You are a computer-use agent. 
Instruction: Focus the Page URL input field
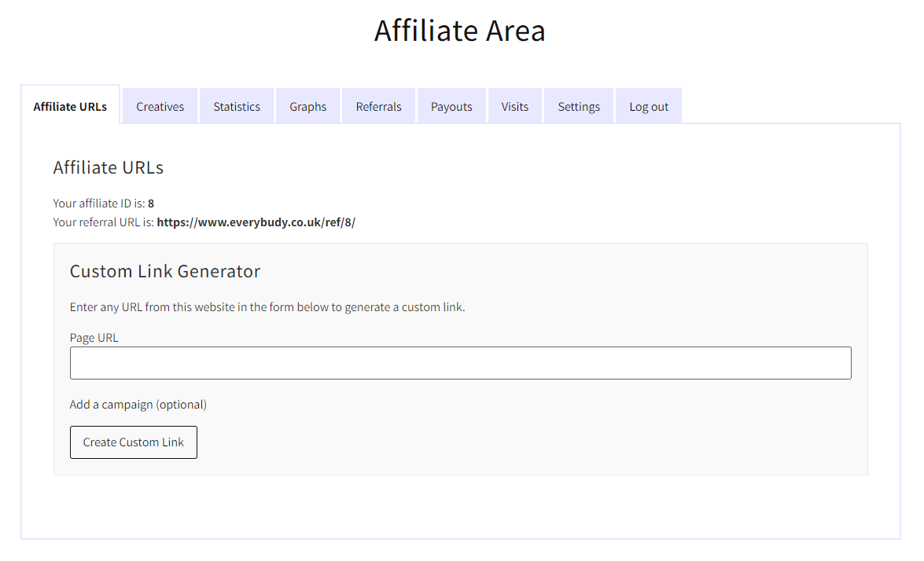460,363
